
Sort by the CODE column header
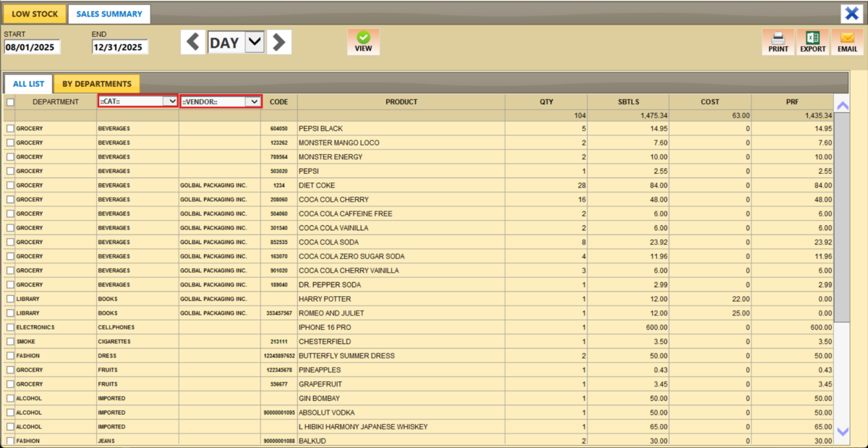(x=279, y=102)
